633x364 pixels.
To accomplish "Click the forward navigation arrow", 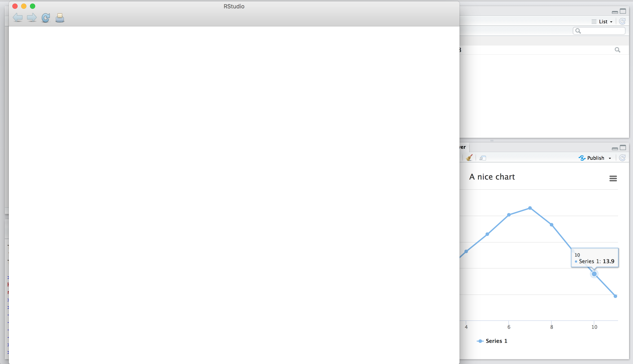I will coord(32,18).
